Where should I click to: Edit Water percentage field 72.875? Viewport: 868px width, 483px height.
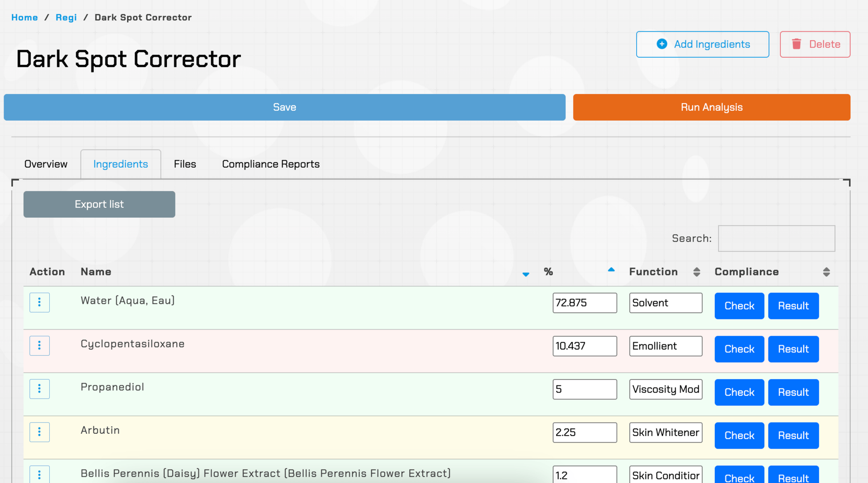click(x=585, y=303)
